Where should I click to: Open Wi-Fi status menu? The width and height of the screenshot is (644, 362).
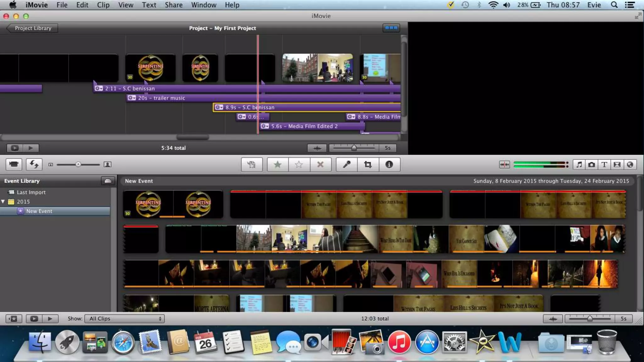pos(493,5)
